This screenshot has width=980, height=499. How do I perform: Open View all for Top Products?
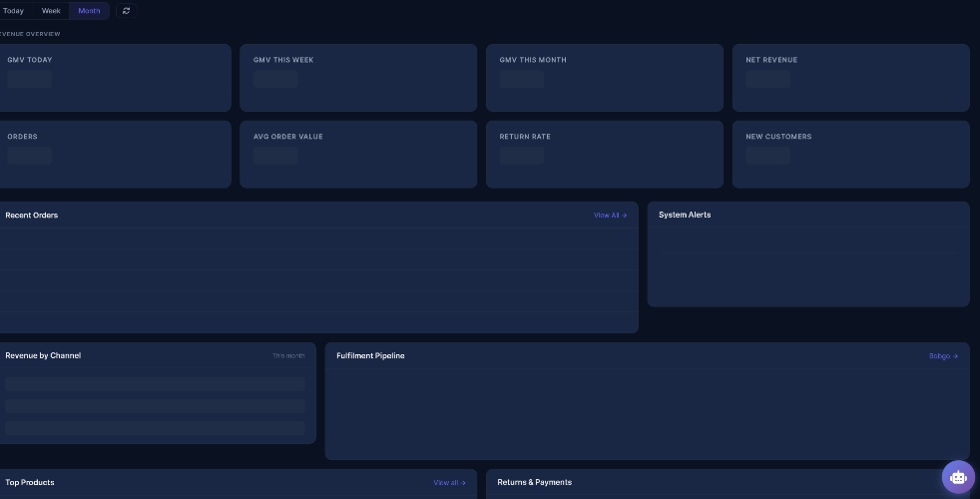pyautogui.click(x=449, y=483)
